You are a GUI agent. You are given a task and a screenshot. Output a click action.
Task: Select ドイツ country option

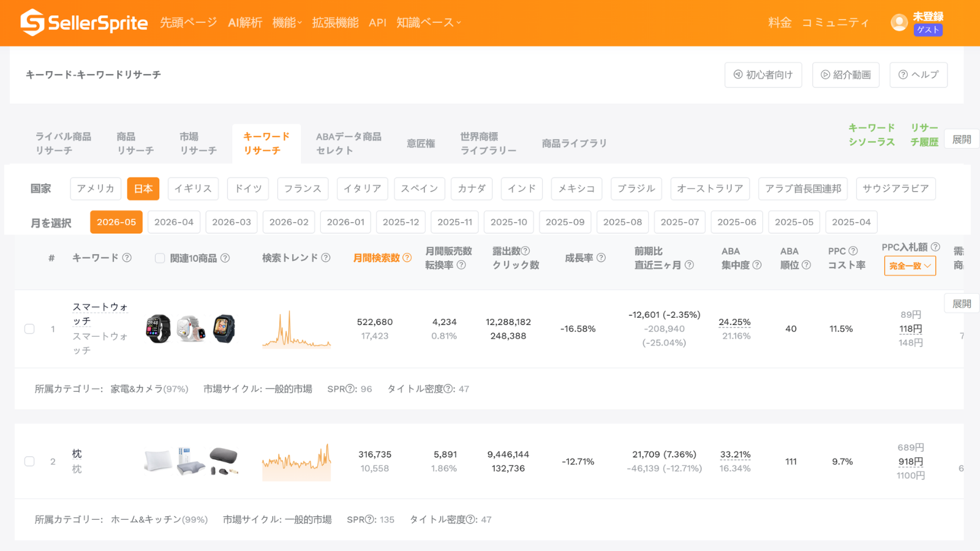[x=248, y=189]
